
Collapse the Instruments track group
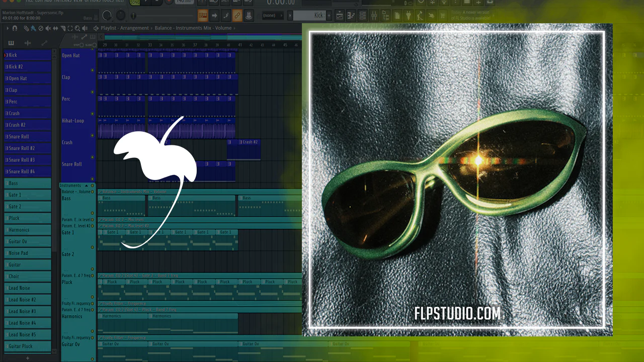pyautogui.click(x=86, y=186)
